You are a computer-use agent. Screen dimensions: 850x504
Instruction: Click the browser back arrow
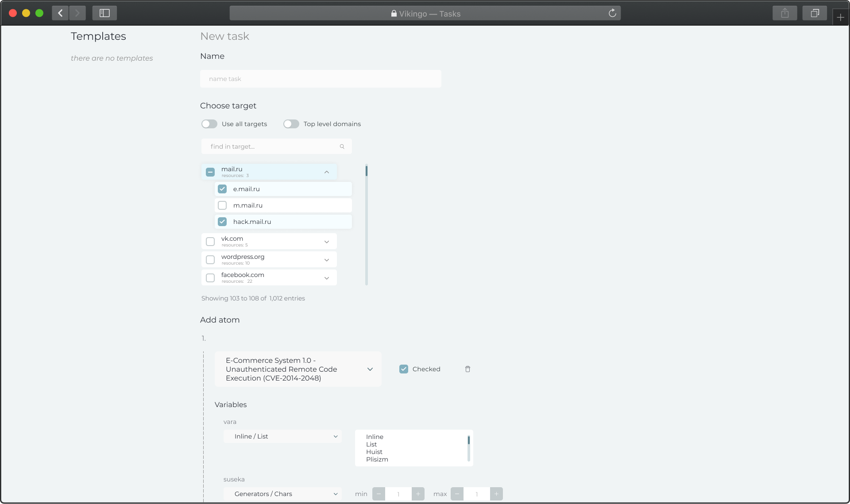click(60, 13)
